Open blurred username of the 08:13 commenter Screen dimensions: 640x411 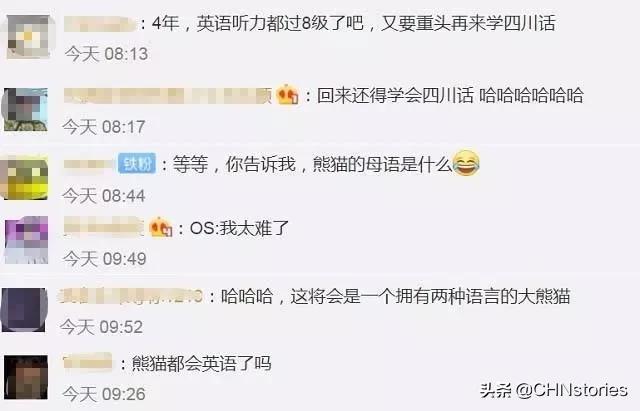tap(100, 24)
